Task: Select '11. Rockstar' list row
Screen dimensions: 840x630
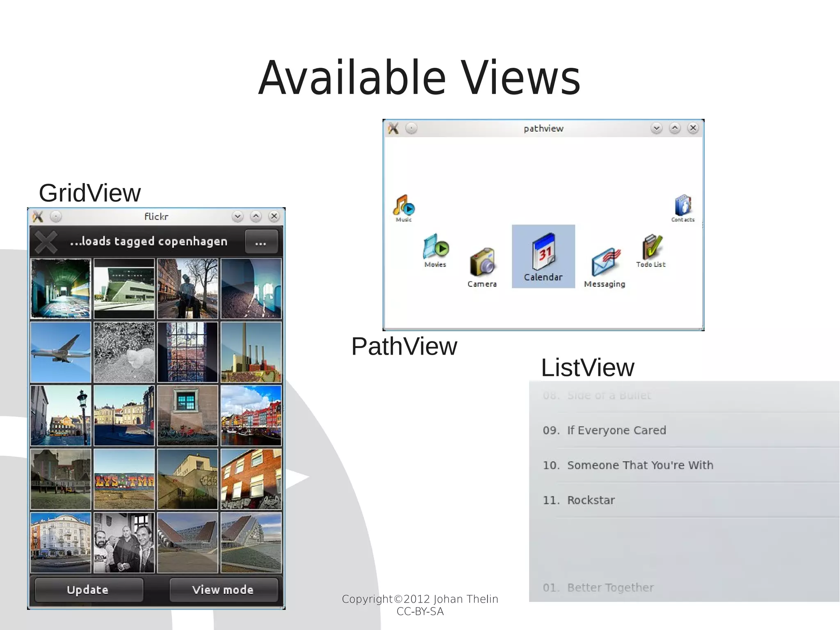Action: click(684, 500)
